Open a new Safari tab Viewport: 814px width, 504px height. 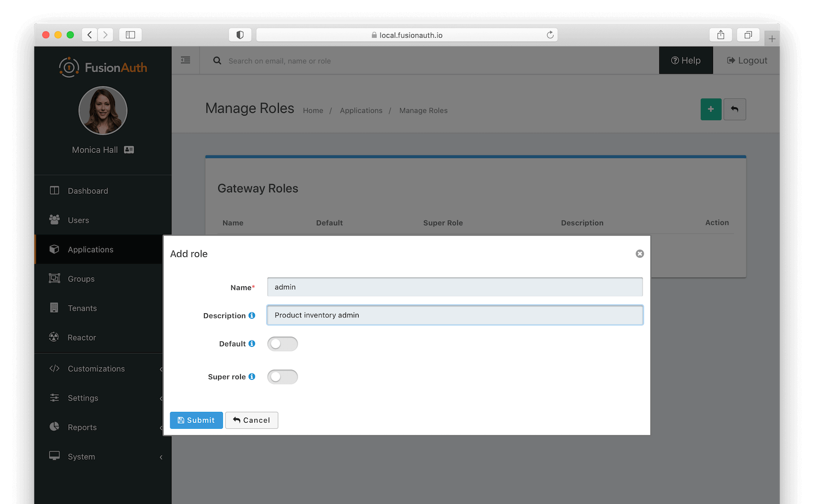coord(772,39)
